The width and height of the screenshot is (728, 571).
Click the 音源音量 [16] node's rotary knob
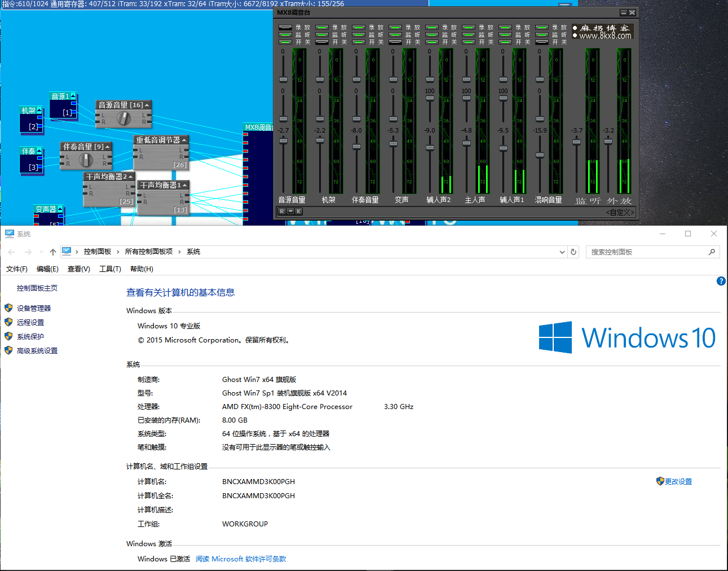123,118
